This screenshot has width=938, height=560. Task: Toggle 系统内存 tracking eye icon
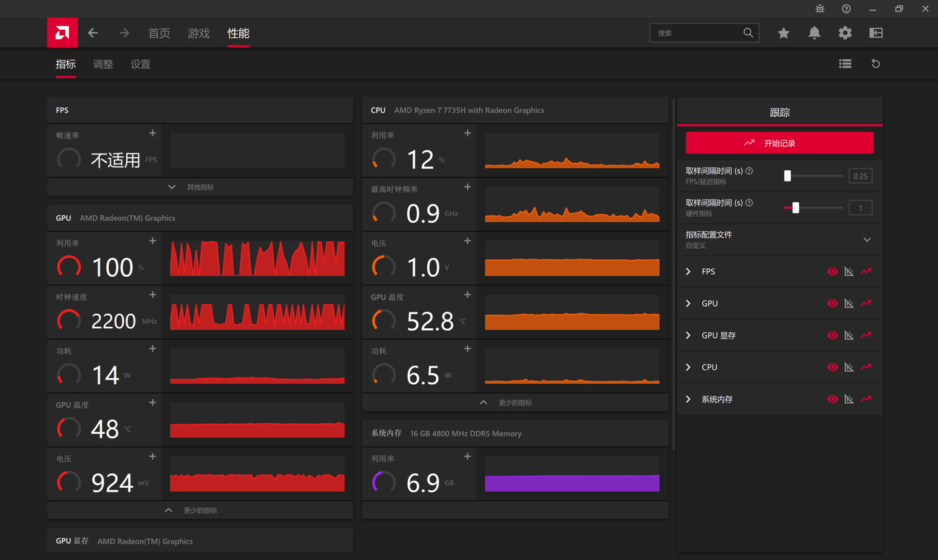[832, 399]
